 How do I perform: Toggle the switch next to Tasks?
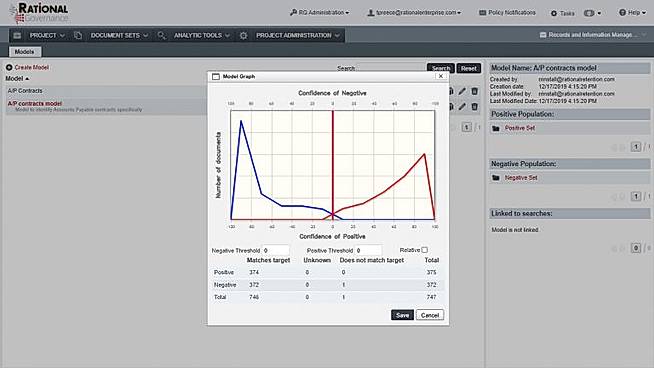click(589, 13)
